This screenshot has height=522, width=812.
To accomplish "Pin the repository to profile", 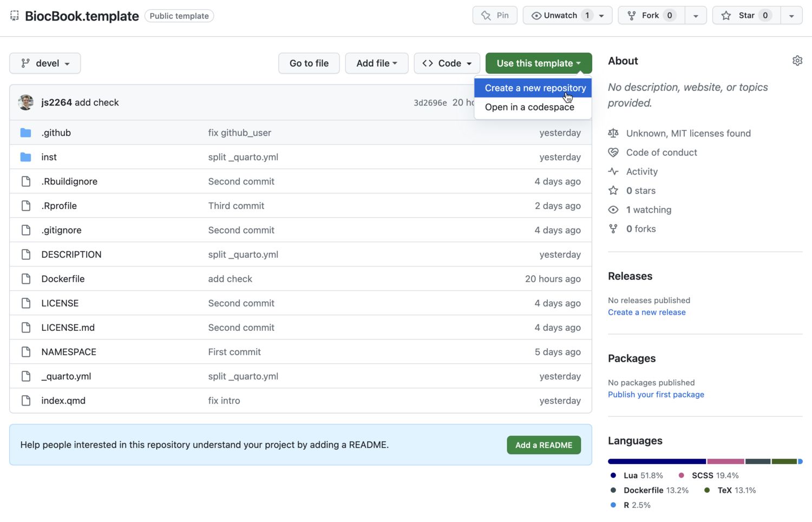I will point(495,16).
